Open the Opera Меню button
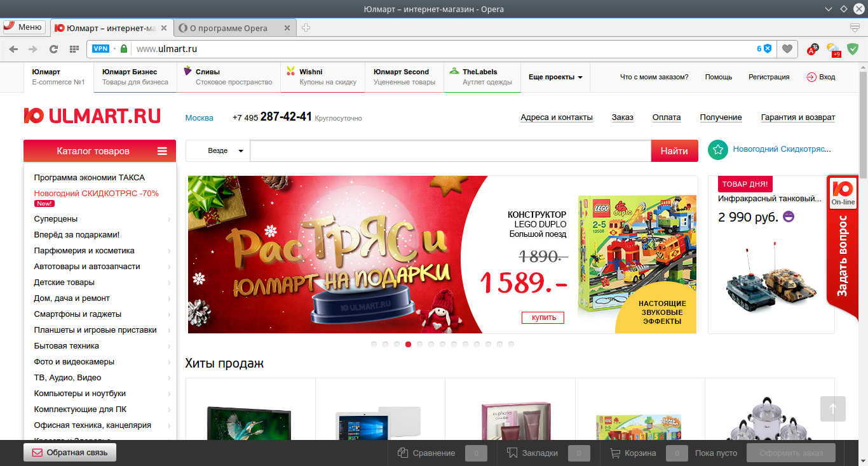The width and height of the screenshot is (868, 466). point(24,27)
